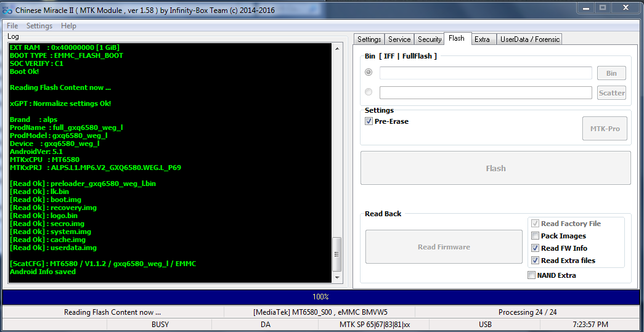Click the 'AndroidVer: 5.1' log line
644x332 pixels.
point(36,152)
